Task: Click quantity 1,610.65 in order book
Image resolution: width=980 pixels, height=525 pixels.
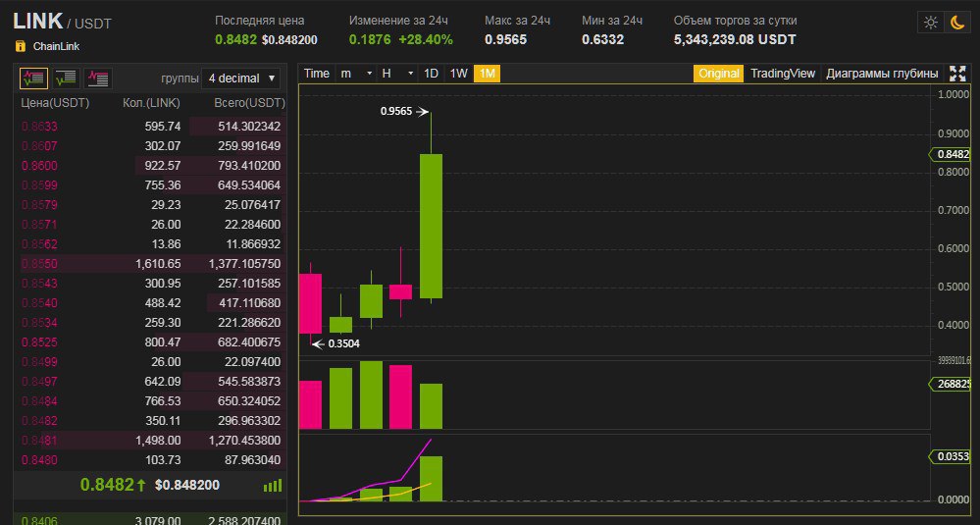Action: pyautogui.click(x=158, y=264)
